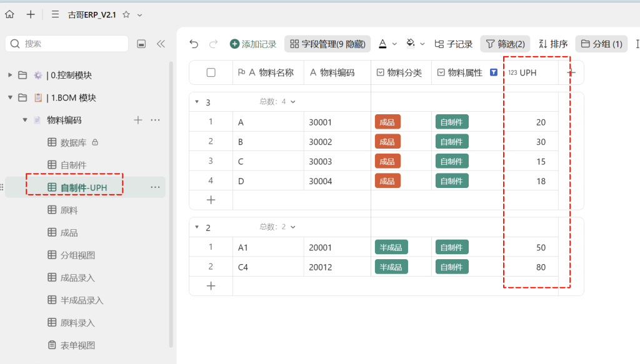Open more options for 自制件-UPH
The height and width of the screenshot is (364, 640).
coord(155,187)
